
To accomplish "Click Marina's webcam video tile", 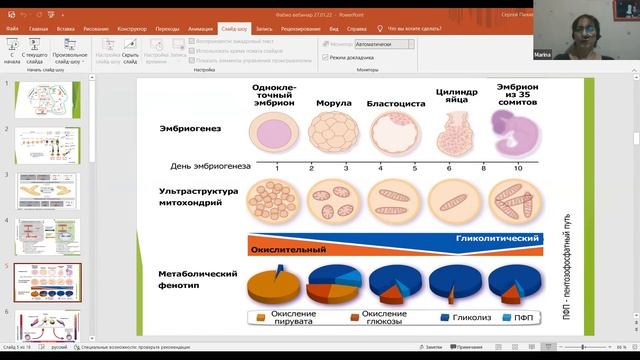I will [x=586, y=30].
